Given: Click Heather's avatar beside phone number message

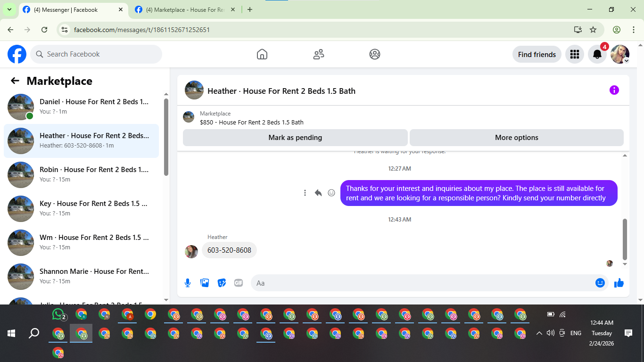Looking at the screenshot, I should pos(191,251).
